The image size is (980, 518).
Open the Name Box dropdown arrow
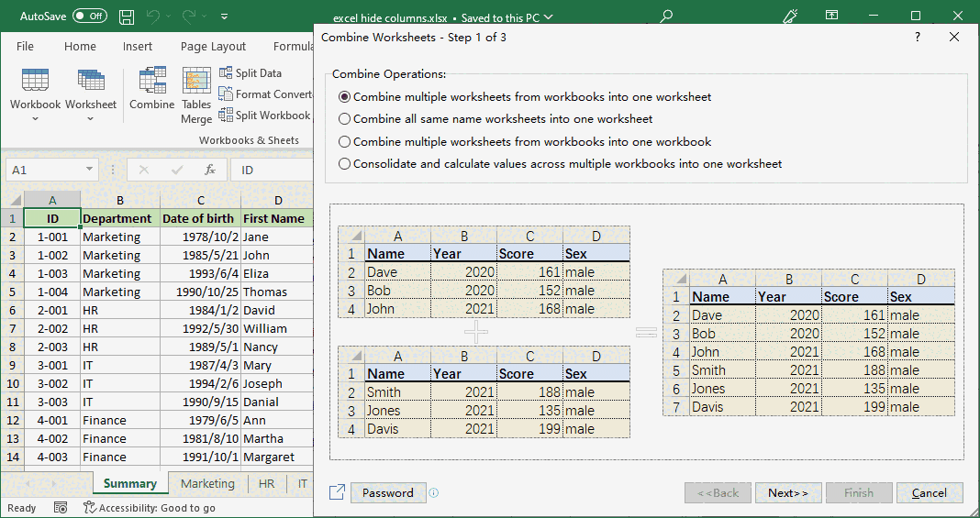(89, 170)
